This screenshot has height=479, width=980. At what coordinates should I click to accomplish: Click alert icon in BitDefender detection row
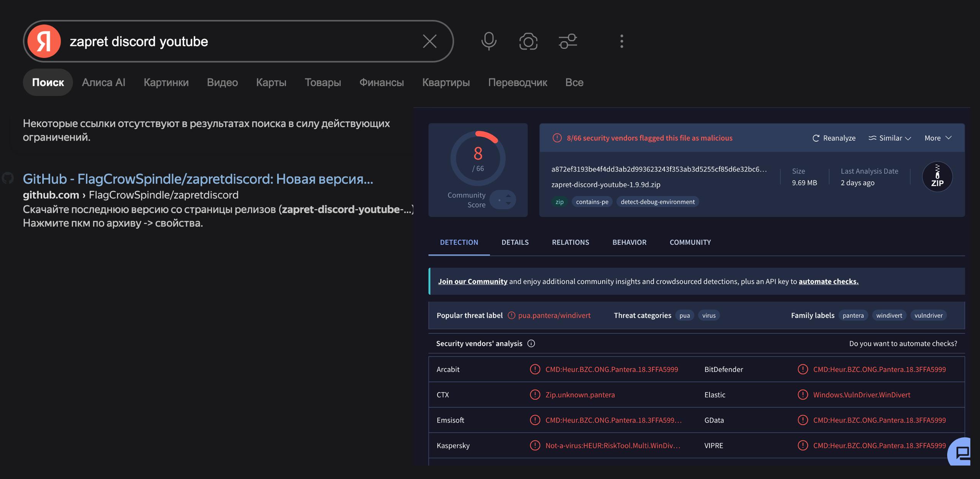[x=803, y=369]
